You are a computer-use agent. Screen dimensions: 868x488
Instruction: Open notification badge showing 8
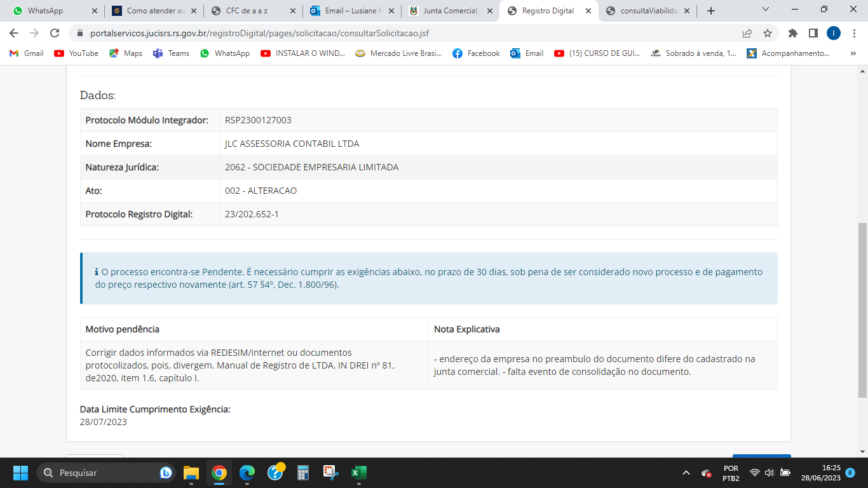pyautogui.click(x=850, y=473)
